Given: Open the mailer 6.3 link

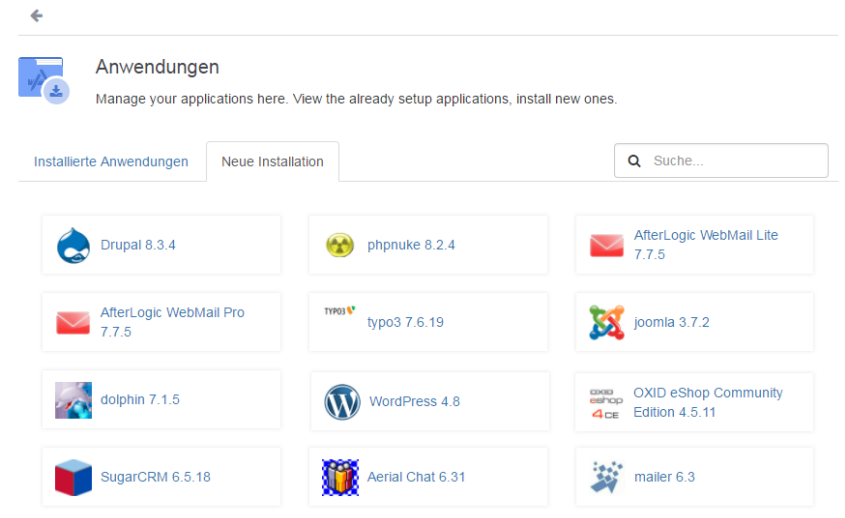Looking at the screenshot, I should [x=664, y=477].
